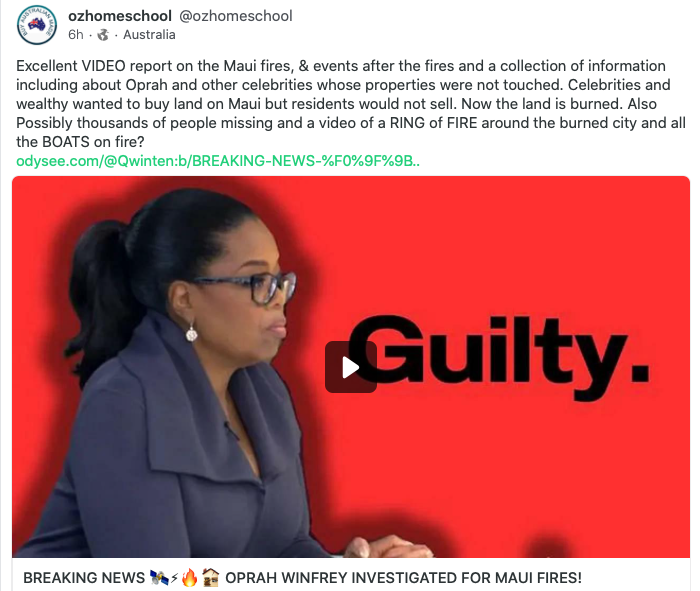Open the Buy Australian Made profile avatar
The height and width of the screenshot is (591, 700).
(x=37, y=25)
